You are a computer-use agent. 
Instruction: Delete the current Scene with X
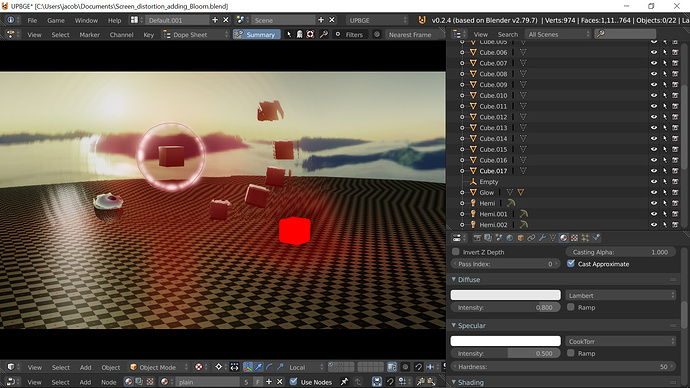332,20
